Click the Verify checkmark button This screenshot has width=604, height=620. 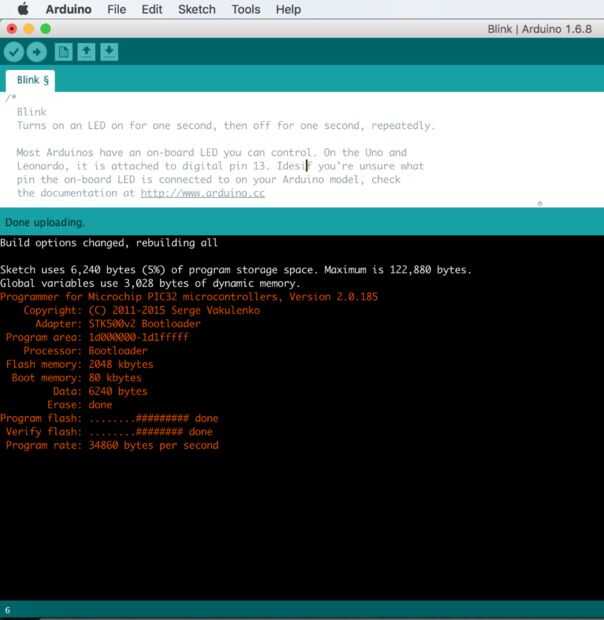(14, 52)
